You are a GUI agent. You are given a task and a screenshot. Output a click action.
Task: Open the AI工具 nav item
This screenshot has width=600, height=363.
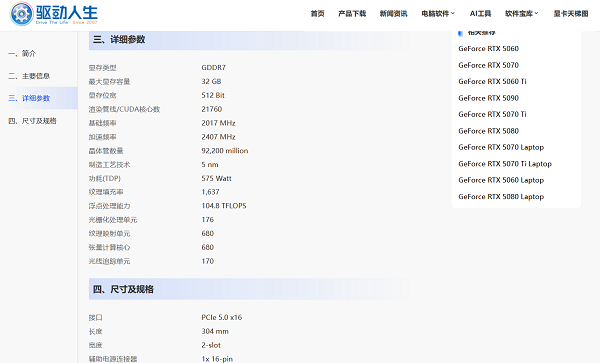tap(480, 14)
